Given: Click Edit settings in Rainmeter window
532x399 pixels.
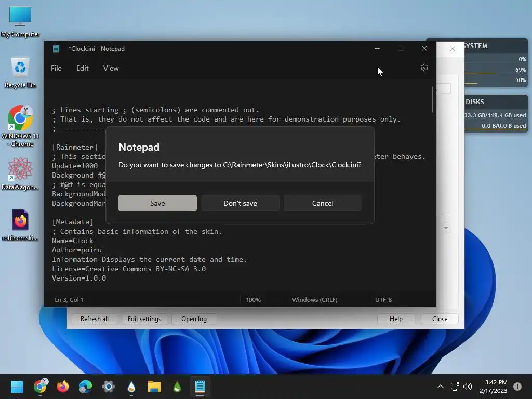Looking at the screenshot, I should pos(144,319).
